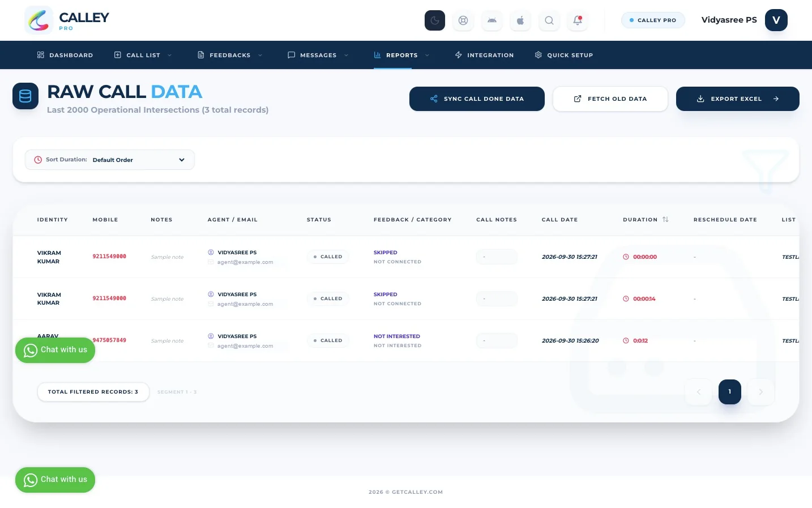812x508 pixels.
Task: Click Sync Call Done Data button
Action: tap(477, 99)
